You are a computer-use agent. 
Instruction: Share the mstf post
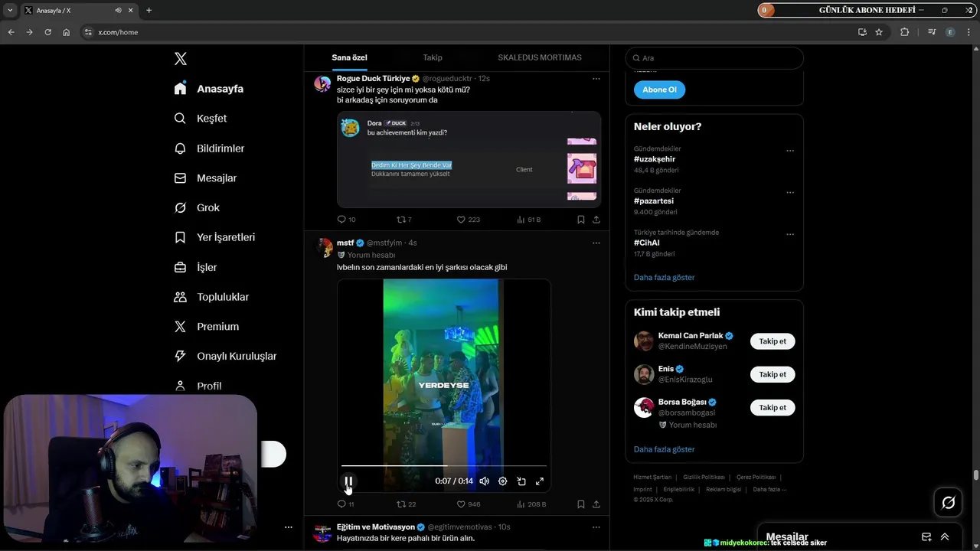pos(596,504)
